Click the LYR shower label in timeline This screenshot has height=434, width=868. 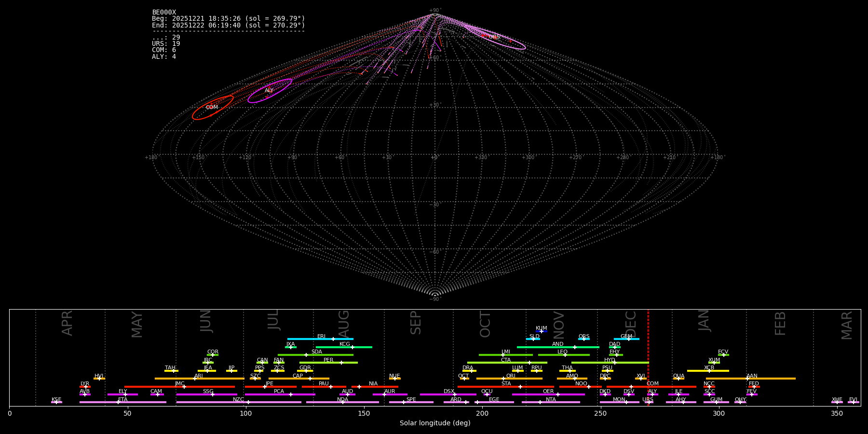(x=85, y=384)
